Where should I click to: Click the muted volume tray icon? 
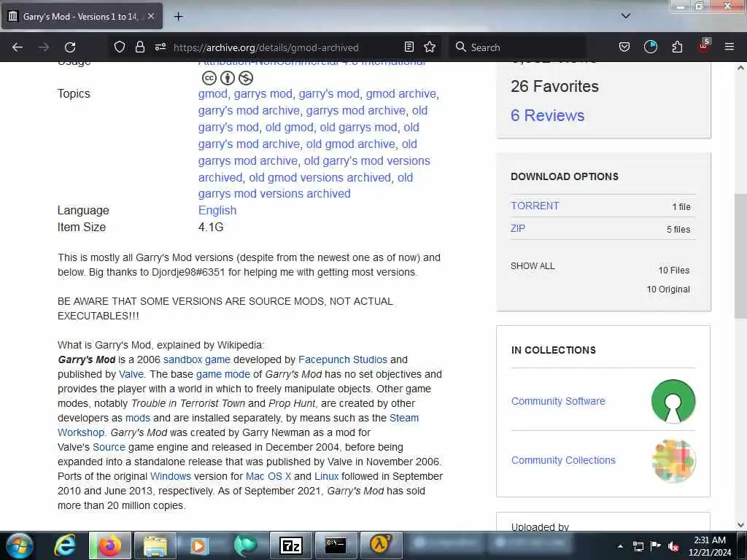(673, 546)
